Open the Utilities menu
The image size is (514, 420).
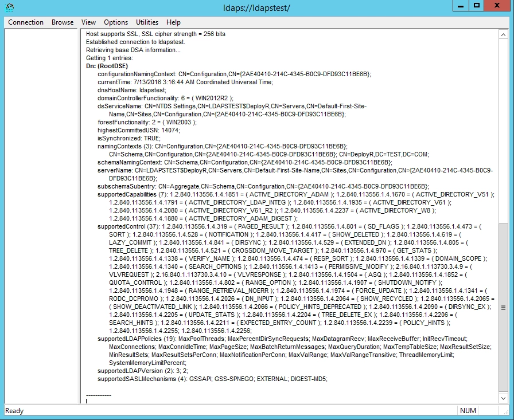tap(147, 22)
